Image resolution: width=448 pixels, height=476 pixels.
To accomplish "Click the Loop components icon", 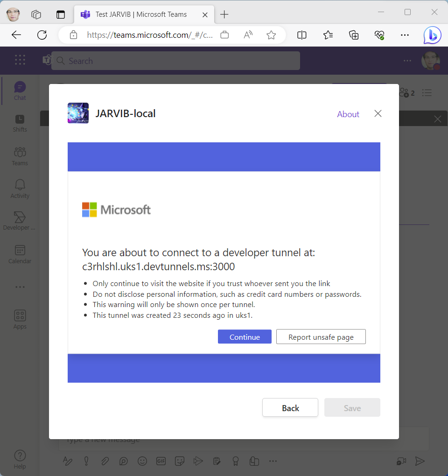I will tap(123, 461).
